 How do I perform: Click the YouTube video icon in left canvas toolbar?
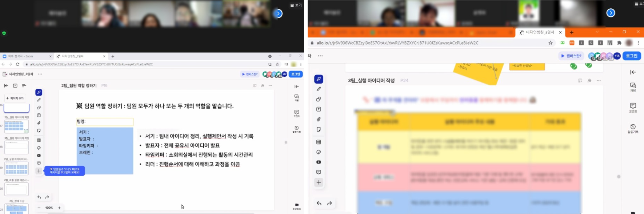click(x=39, y=156)
